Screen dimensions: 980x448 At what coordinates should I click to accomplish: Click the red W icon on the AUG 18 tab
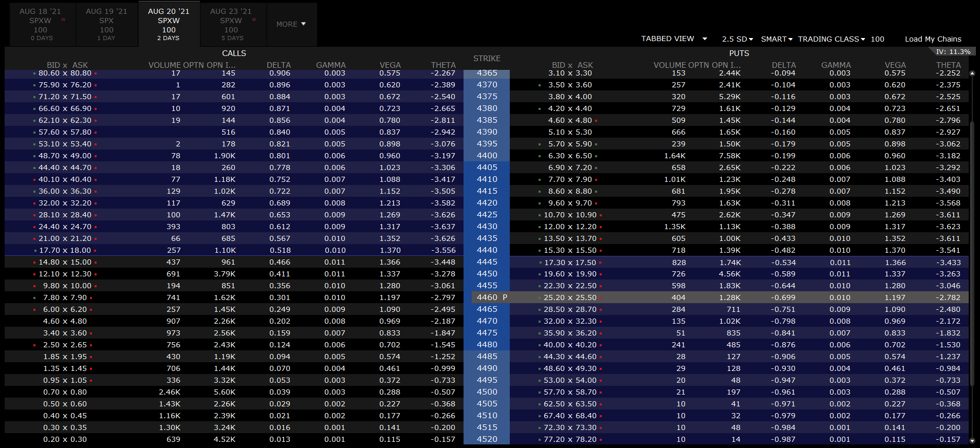point(63,20)
